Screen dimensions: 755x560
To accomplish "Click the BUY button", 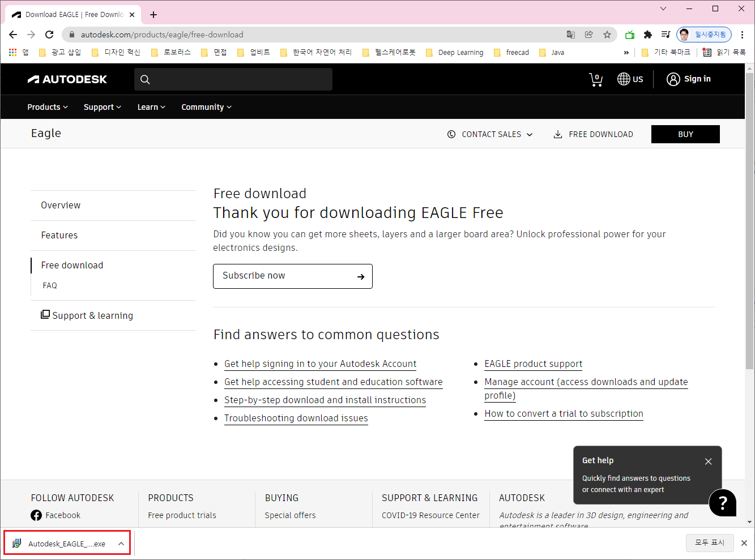I will 685,134.
